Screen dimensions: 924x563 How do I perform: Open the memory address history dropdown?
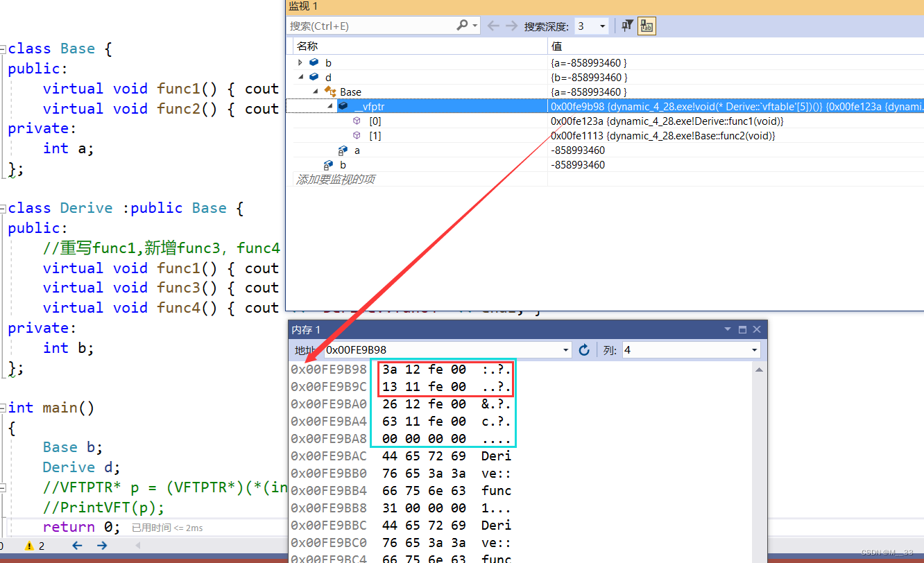pos(567,350)
